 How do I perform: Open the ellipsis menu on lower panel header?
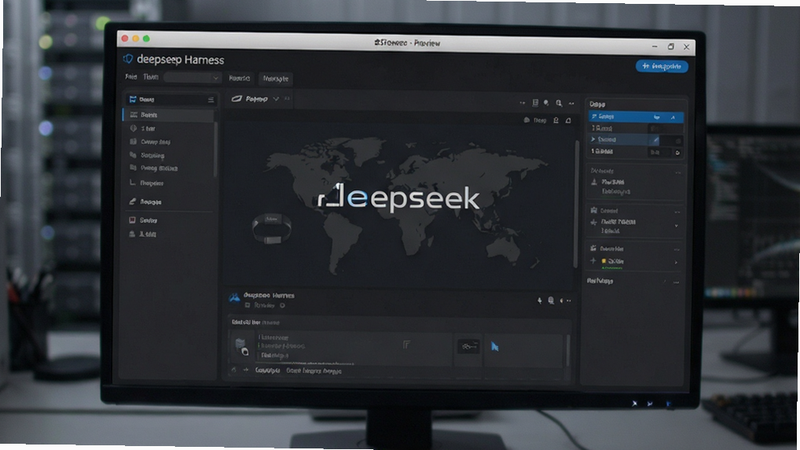tap(569, 301)
